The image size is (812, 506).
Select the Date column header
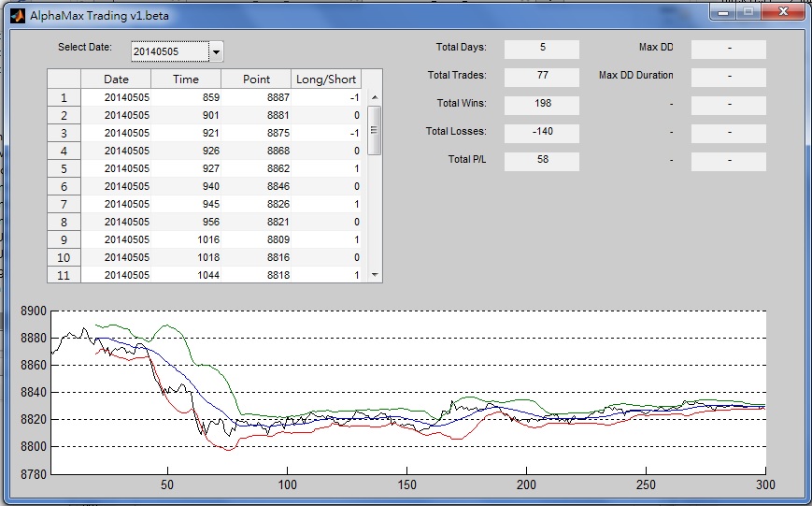(116, 80)
